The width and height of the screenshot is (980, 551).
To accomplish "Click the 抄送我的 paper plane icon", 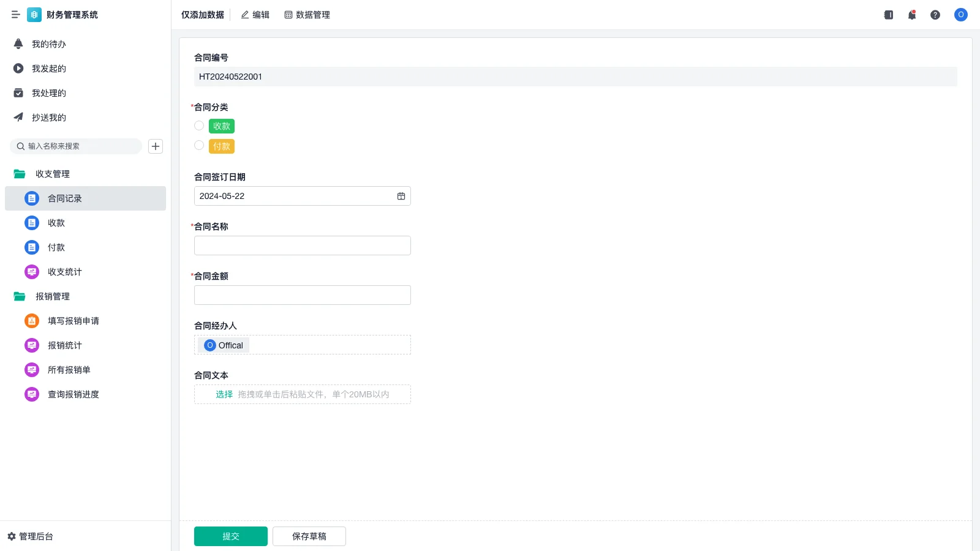I will (18, 118).
